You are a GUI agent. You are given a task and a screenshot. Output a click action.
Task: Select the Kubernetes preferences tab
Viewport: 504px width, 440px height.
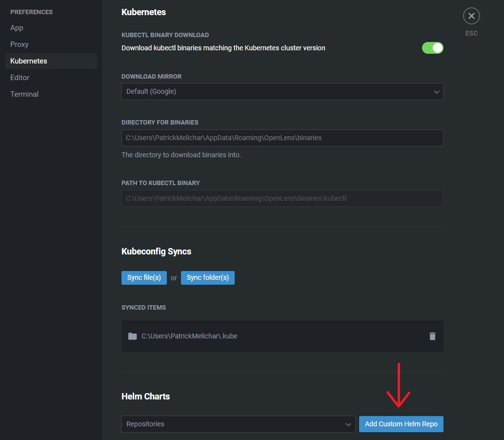(29, 61)
